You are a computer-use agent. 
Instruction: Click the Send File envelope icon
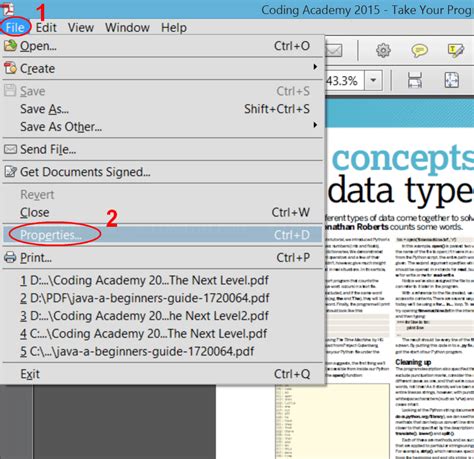point(10,149)
